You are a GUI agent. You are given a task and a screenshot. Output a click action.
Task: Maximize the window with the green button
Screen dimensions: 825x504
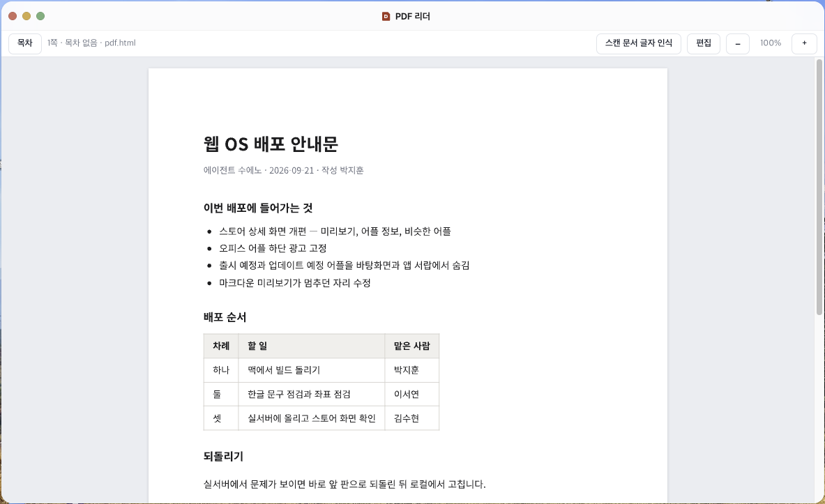tap(40, 16)
